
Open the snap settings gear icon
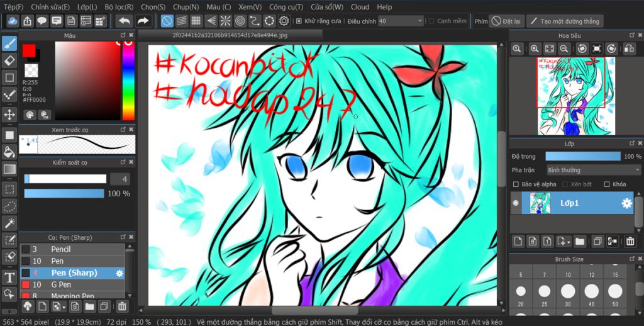pos(284,21)
